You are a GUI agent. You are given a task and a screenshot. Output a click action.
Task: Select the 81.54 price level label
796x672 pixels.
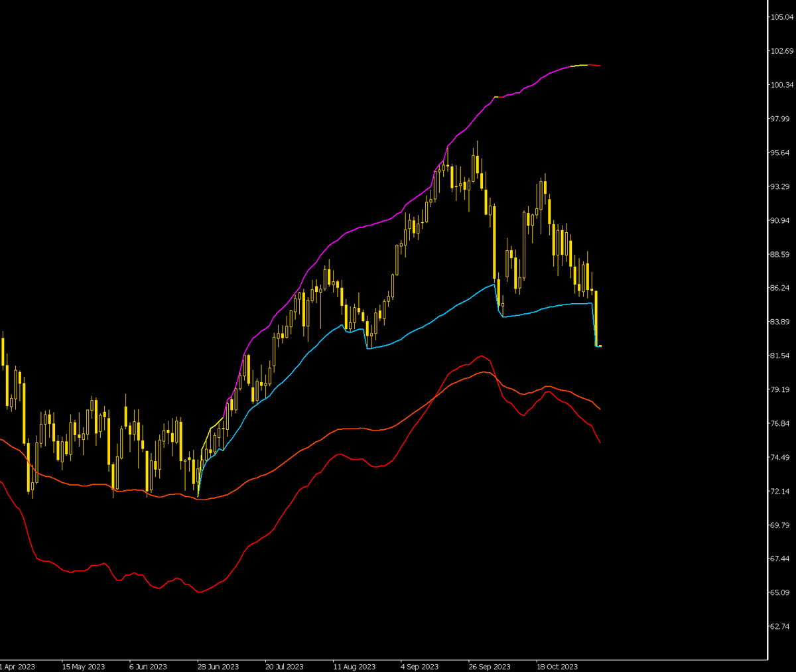780,356
